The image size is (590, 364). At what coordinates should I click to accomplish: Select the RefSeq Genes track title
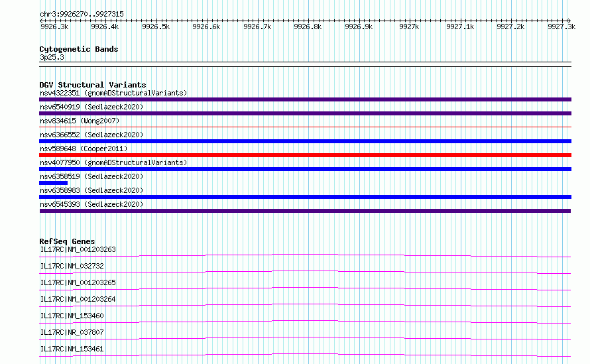(x=67, y=241)
